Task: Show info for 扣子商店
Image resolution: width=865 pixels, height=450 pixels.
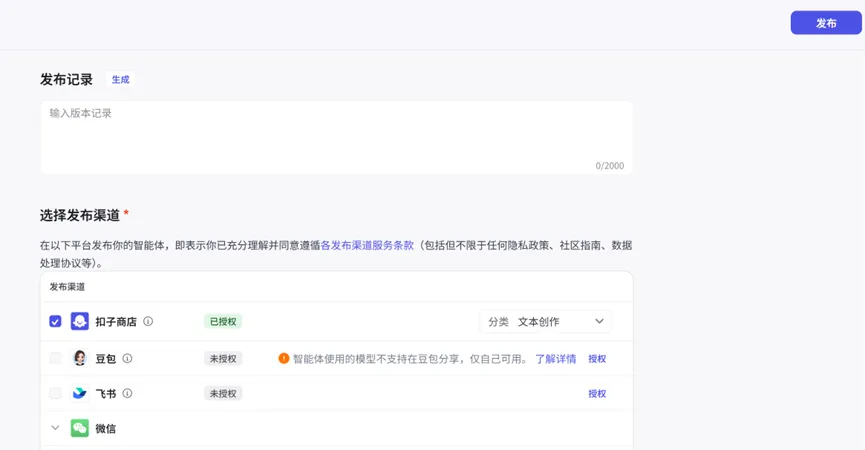Action: pos(148,321)
